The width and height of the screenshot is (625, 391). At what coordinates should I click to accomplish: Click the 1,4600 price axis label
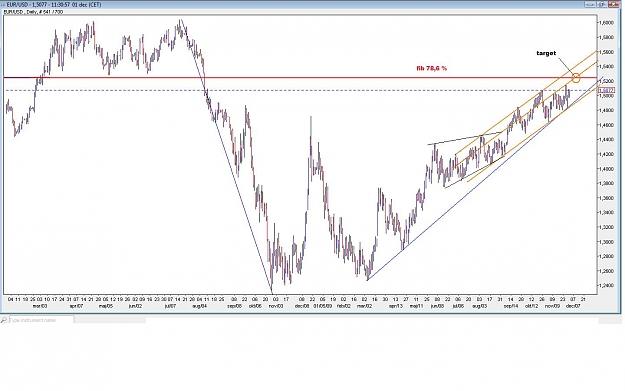(606, 125)
